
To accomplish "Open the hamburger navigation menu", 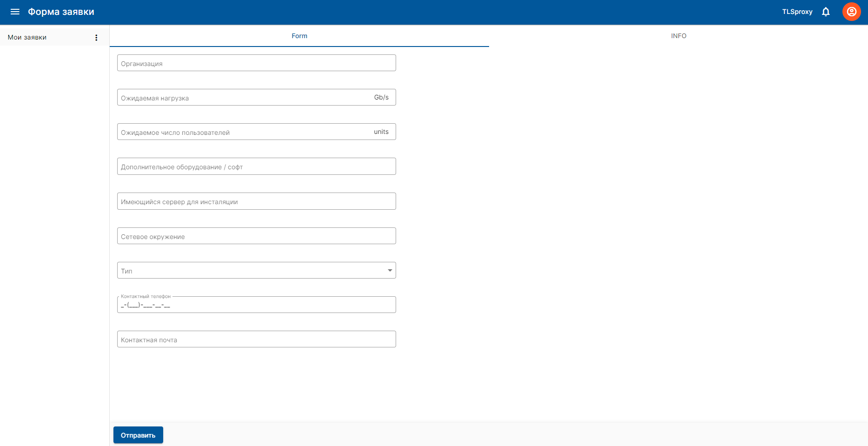I will 15,12.
